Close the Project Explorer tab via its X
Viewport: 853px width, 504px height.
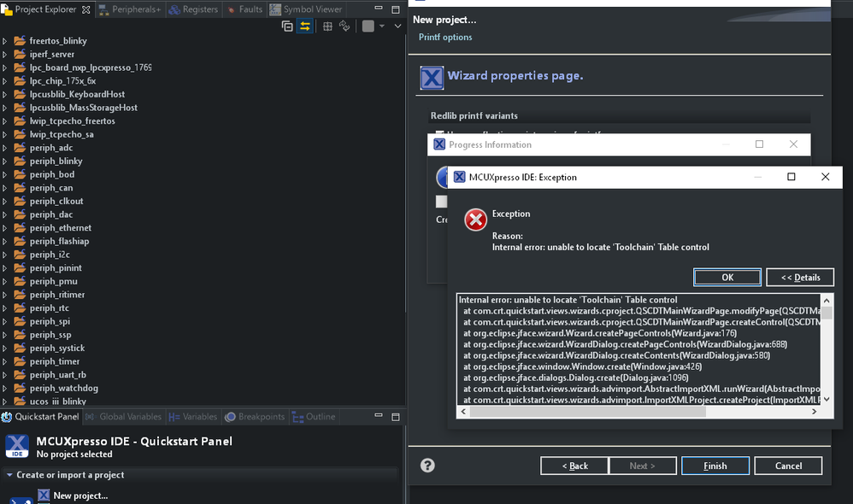click(86, 9)
